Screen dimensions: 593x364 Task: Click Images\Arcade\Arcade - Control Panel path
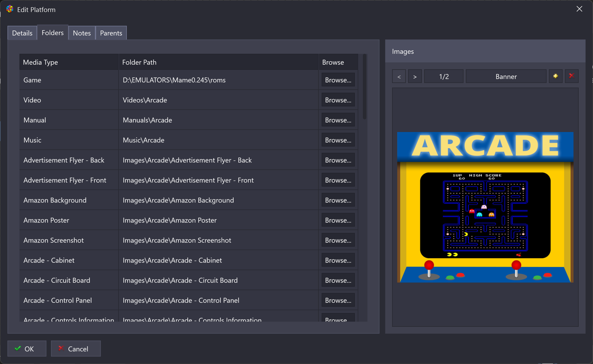click(x=218, y=300)
